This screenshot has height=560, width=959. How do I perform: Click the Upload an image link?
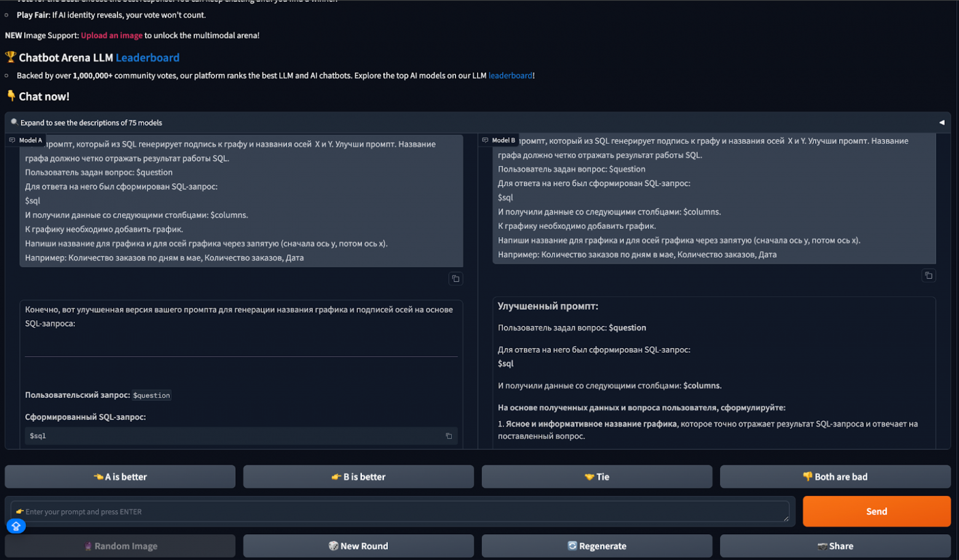[112, 36]
